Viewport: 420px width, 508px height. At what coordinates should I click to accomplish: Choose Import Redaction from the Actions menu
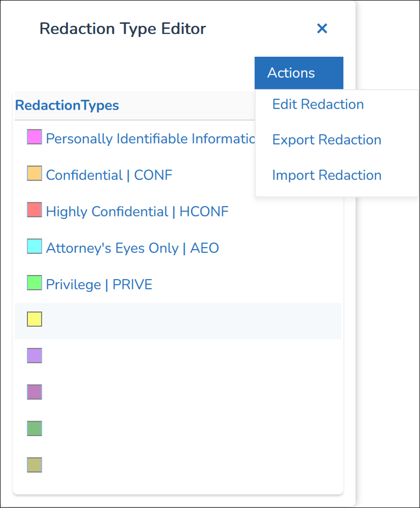pos(327,175)
